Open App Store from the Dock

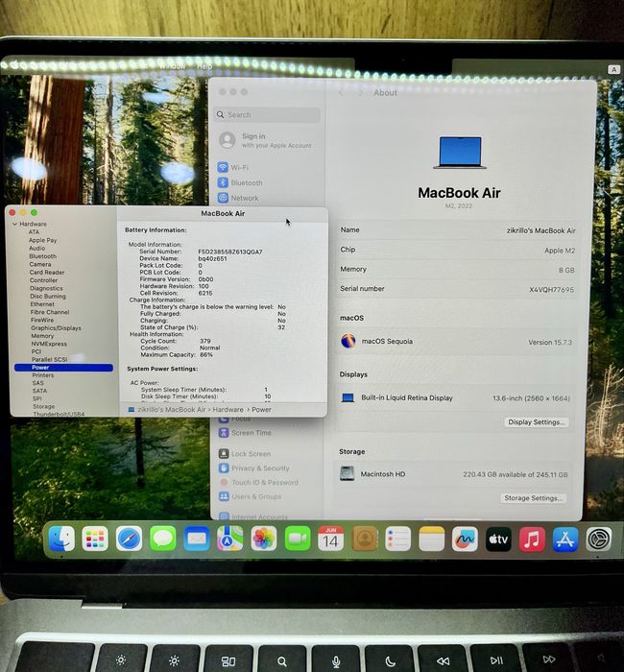pos(565,540)
